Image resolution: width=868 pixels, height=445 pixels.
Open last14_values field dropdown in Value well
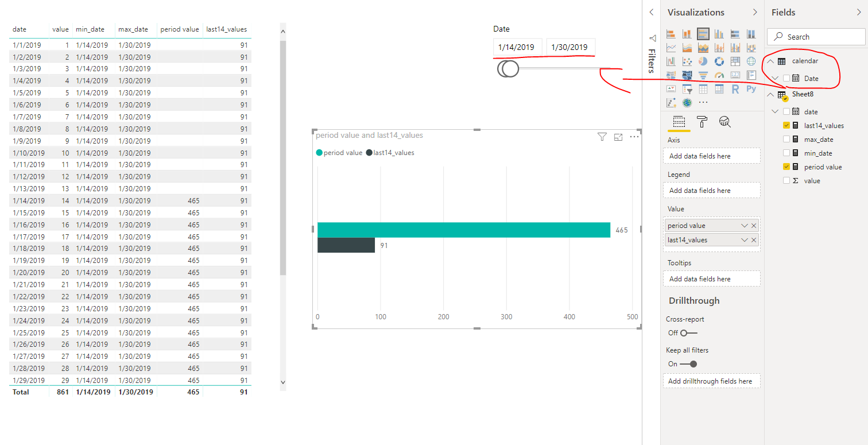tap(745, 240)
